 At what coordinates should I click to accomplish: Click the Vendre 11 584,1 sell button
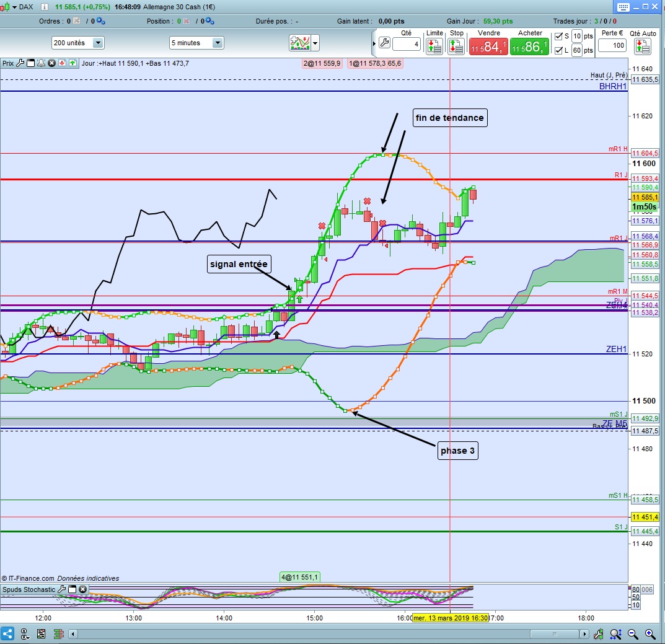tap(488, 46)
